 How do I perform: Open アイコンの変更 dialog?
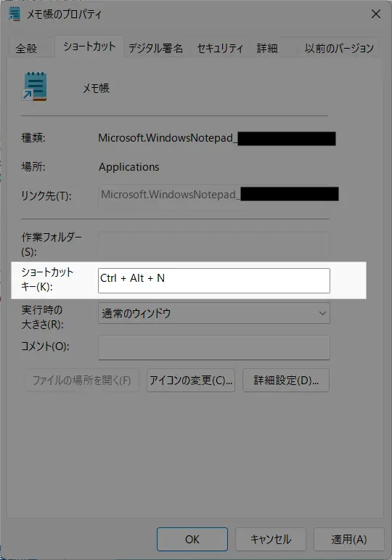point(191,381)
